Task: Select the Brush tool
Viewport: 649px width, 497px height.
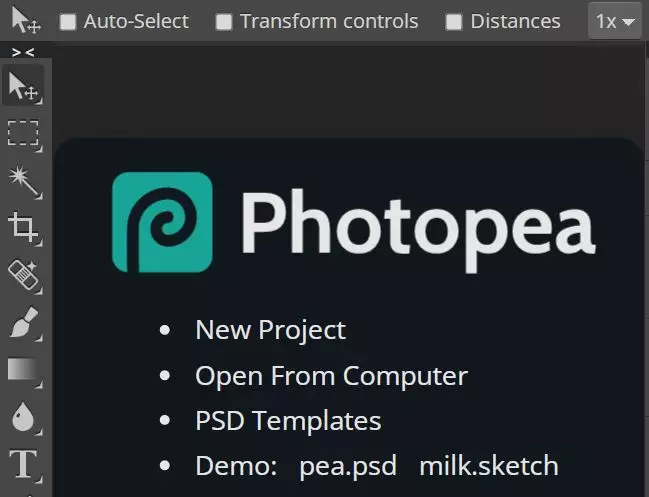Action: [x=23, y=322]
